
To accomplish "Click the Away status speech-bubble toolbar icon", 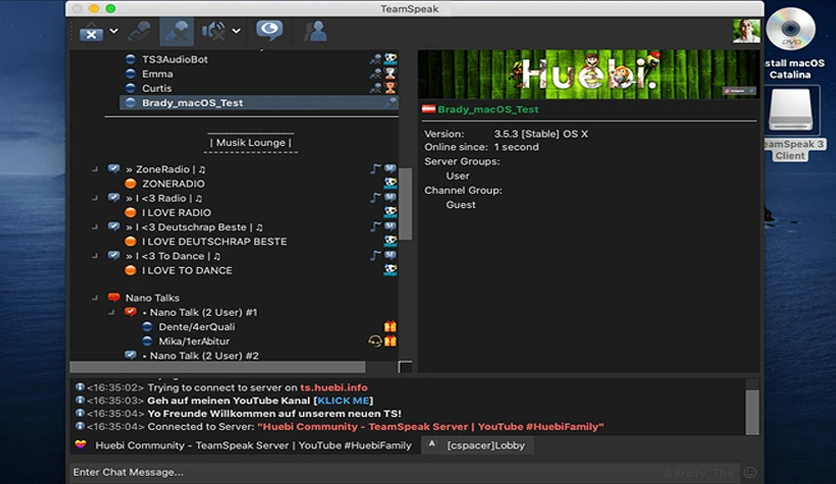I will pos(269,30).
